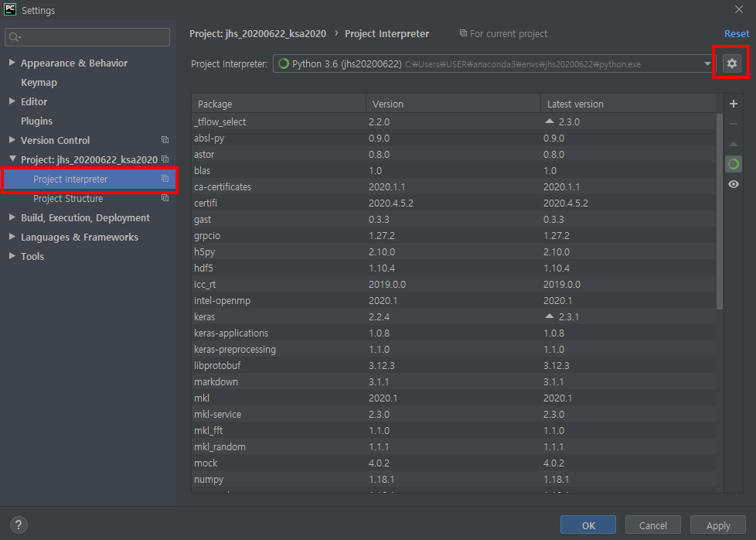
Task: Toggle the Conda package manager icon
Action: tap(734, 164)
